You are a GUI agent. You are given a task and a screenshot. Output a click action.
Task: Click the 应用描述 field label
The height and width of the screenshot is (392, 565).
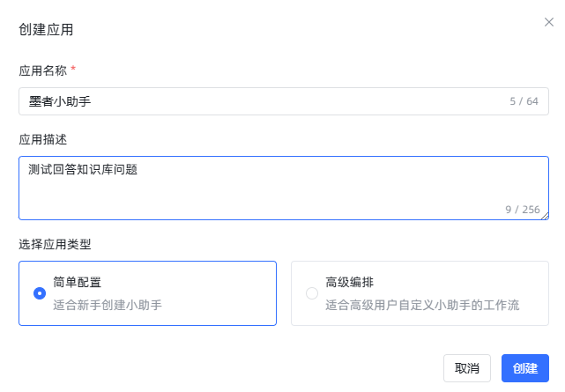tap(43, 139)
